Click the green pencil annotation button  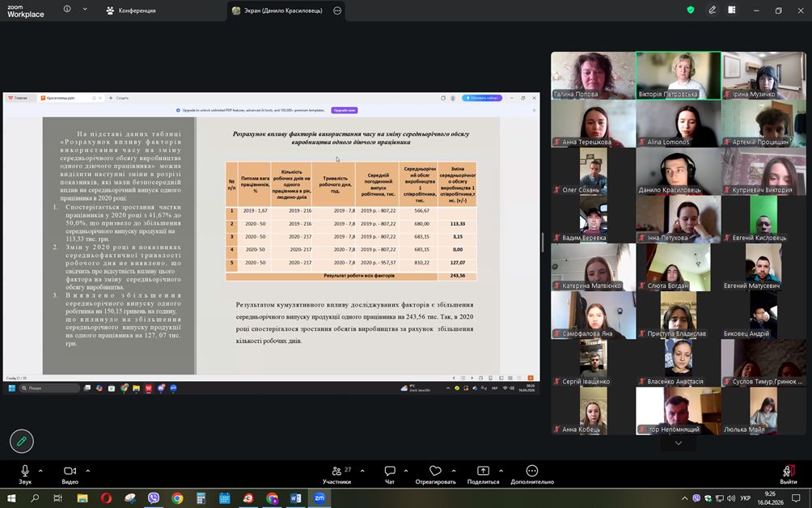tap(22, 441)
